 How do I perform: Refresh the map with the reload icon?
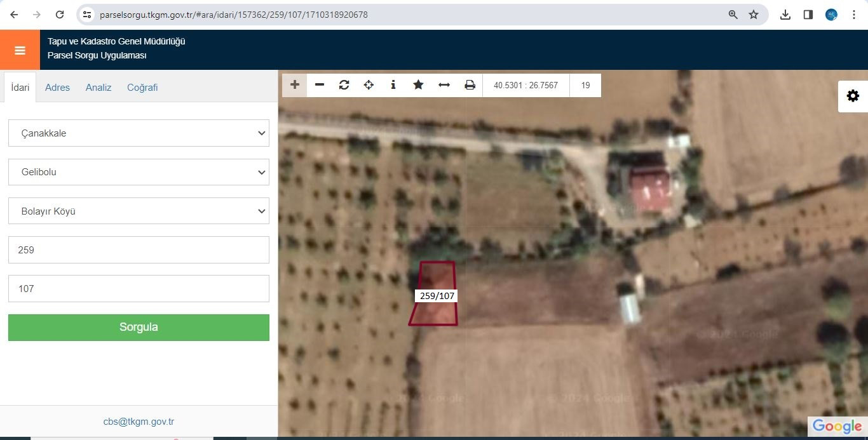(x=344, y=85)
